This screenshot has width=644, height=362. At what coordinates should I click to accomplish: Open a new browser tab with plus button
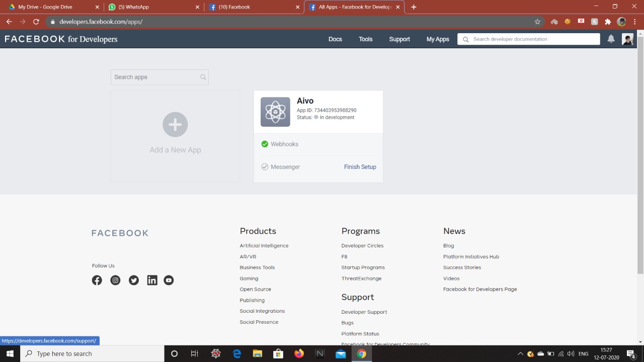coord(414,7)
